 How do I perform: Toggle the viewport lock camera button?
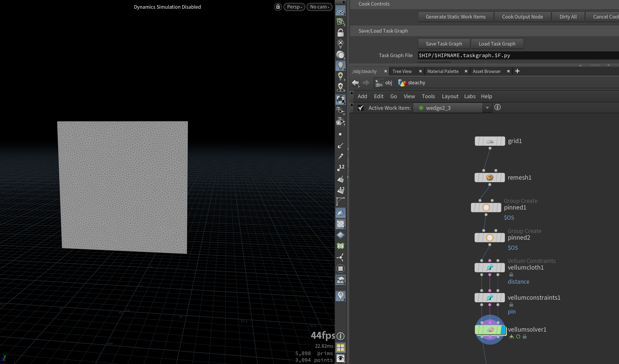(x=278, y=7)
